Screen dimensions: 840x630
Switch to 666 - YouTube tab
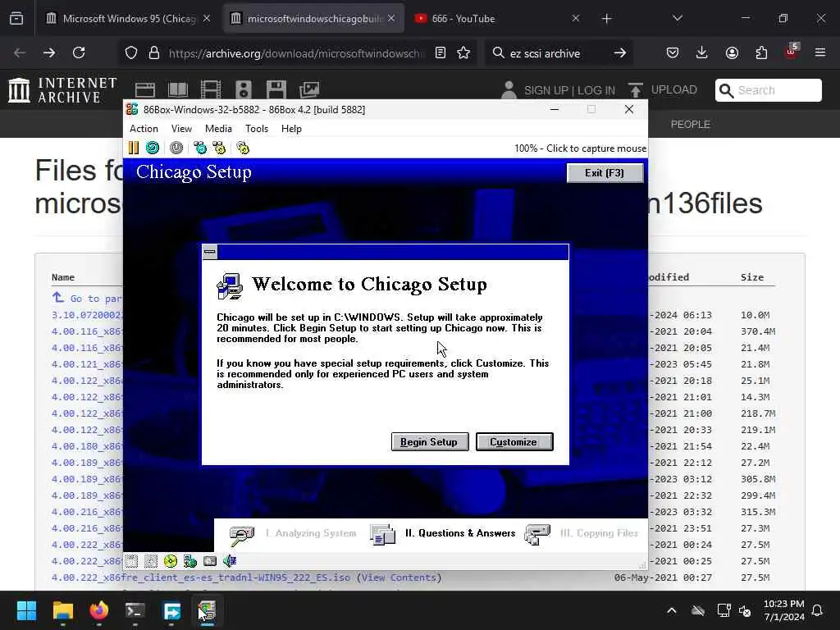(497, 18)
